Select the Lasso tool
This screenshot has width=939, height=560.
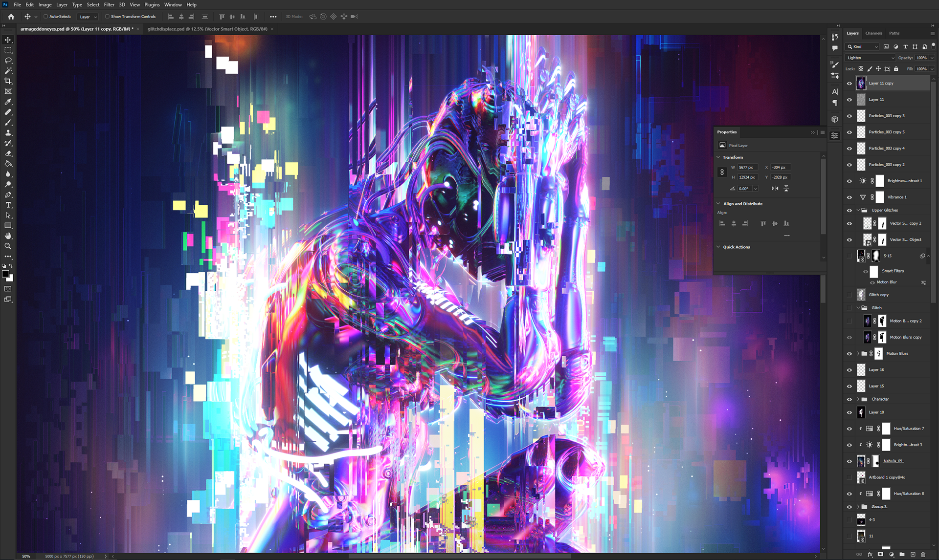(8, 61)
